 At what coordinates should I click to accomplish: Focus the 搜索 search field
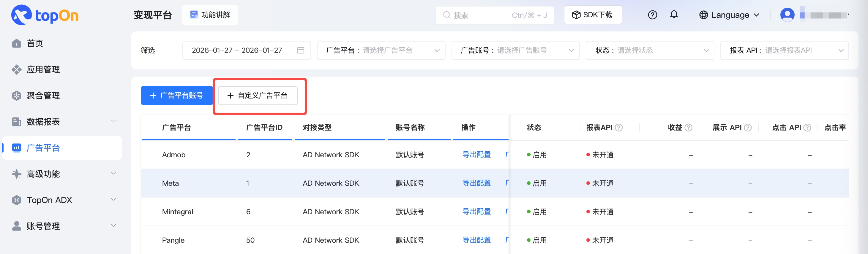coord(482,15)
